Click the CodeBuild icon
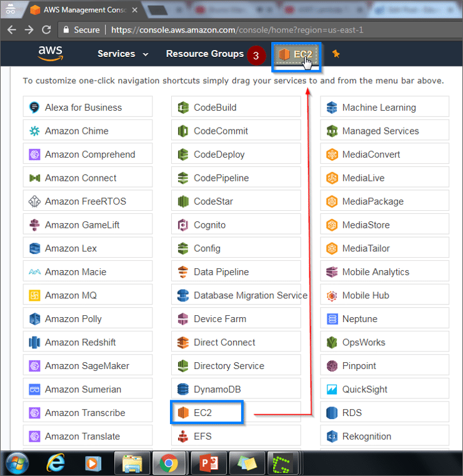The height and width of the screenshot is (476, 463). [x=183, y=108]
